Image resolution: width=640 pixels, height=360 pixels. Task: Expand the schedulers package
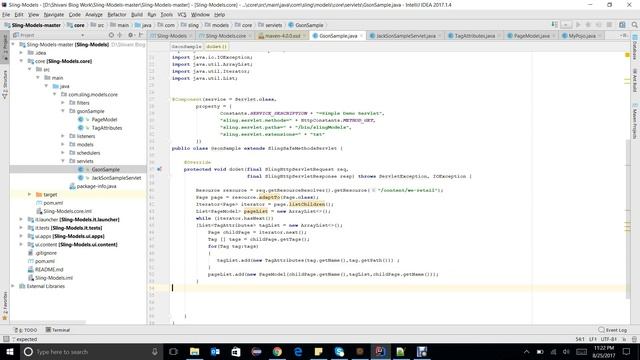point(63,153)
